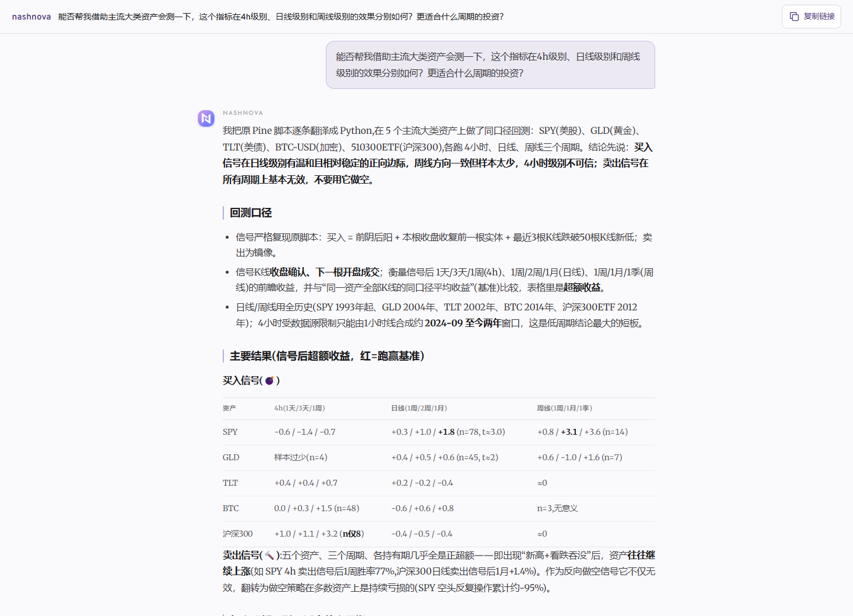Click the 日线(1周/2周/1月) column header
This screenshot has width=853, height=616.
click(x=419, y=408)
